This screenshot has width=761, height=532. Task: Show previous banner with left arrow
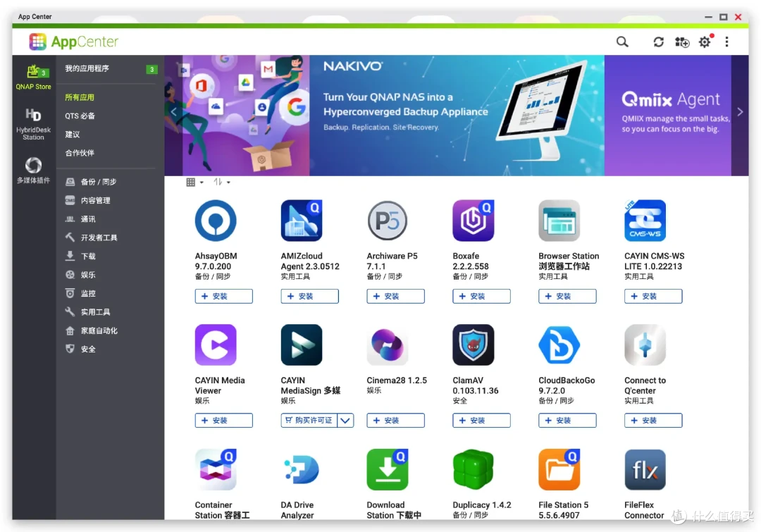[x=174, y=111]
